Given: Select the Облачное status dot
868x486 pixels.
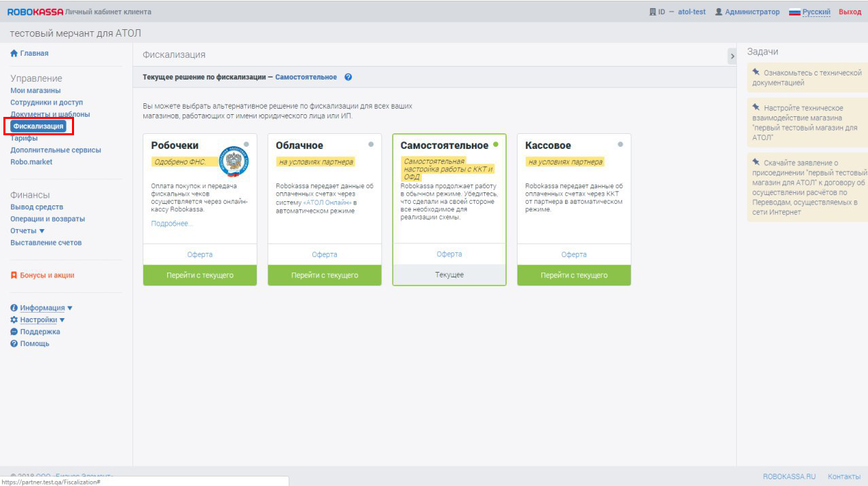Looking at the screenshot, I should 371,144.
